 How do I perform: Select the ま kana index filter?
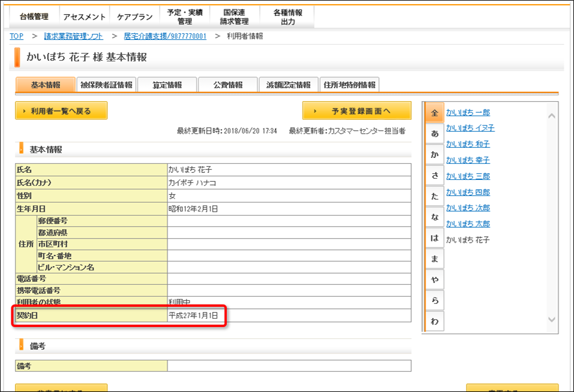[x=435, y=259]
